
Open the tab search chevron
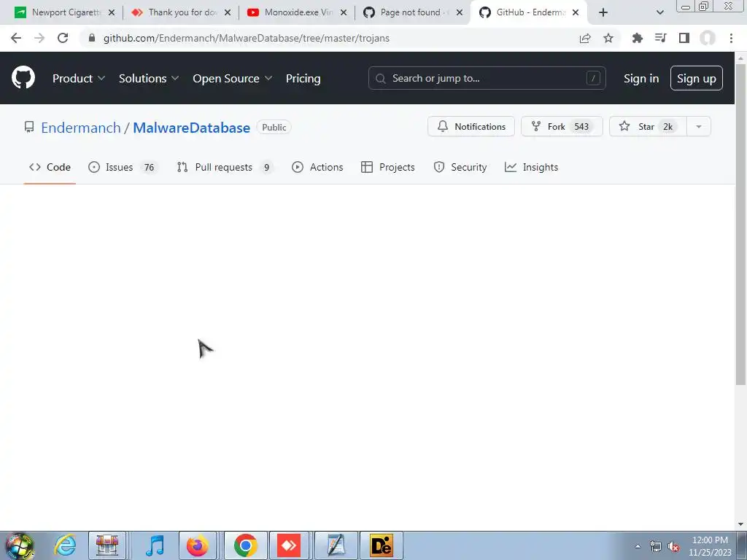(x=659, y=12)
